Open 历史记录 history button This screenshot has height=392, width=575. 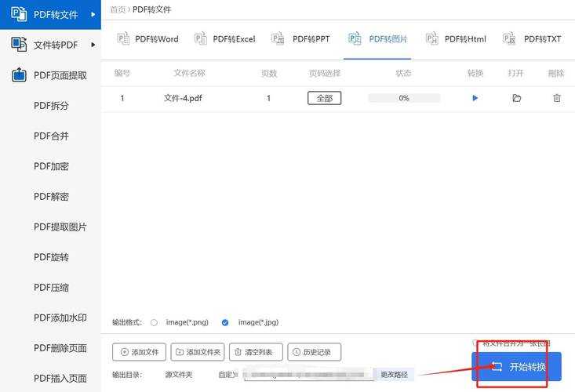pos(315,352)
